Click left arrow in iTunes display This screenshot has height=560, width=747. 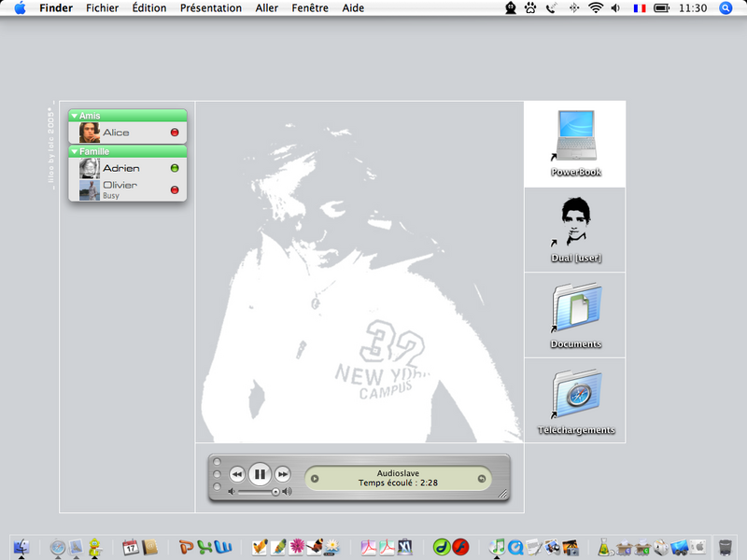(x=315, y=479)
